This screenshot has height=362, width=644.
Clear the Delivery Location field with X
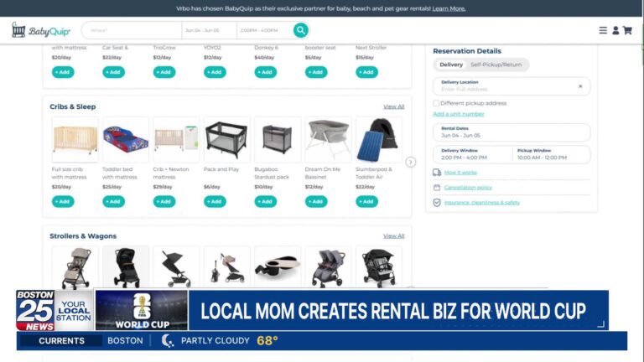pos(580,86)
